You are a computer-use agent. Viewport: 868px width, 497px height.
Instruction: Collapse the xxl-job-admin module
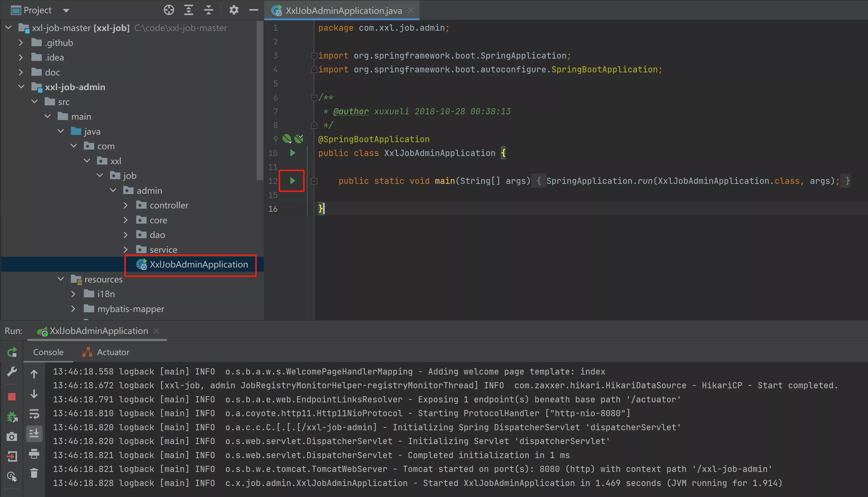click(21, 87)
